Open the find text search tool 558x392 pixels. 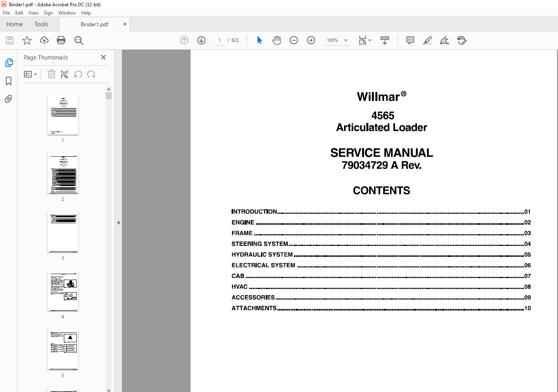[79, 40]
